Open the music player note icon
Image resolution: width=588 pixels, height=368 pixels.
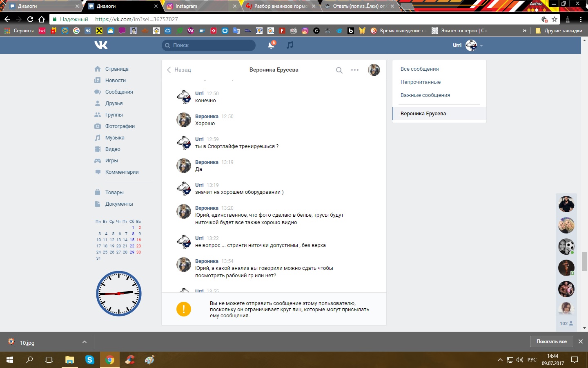coord(290,45)
